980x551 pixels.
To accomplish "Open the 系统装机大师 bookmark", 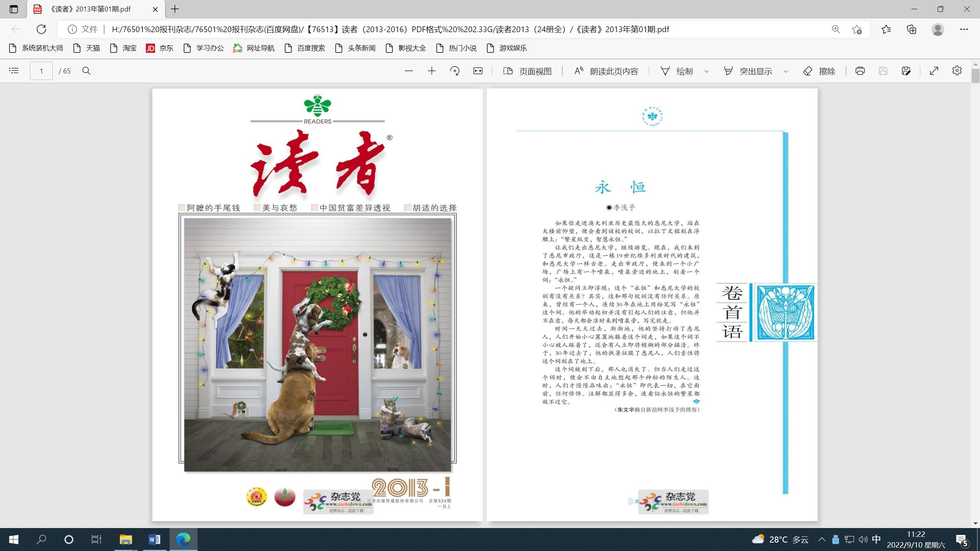I will coord(36,48).
